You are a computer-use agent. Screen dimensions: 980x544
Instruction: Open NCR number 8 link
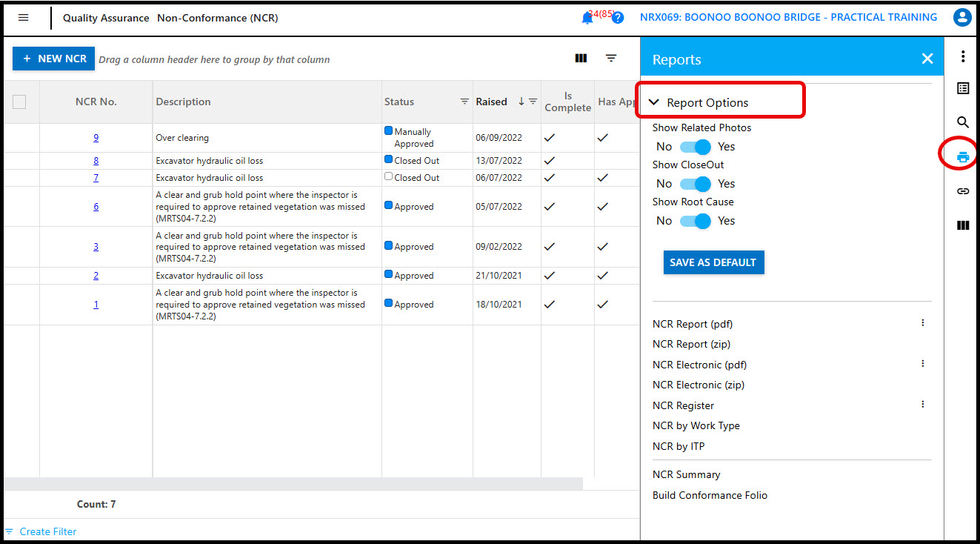pos(96,161)
